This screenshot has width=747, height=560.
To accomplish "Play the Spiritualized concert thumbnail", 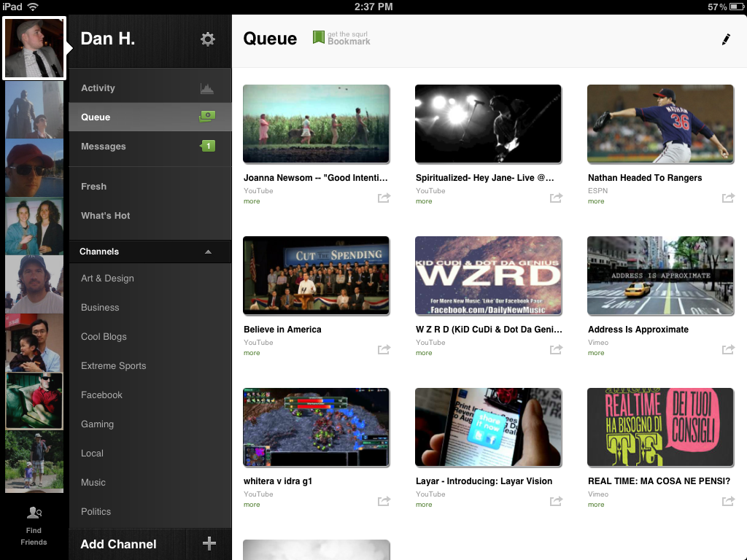I will coord(488,124).
